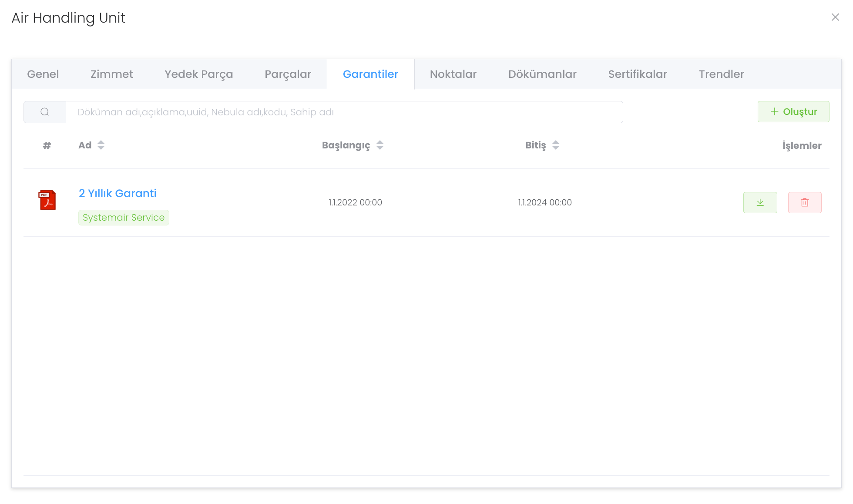Delete the 2 Yıllık Garanti warranty

[x=804, y=202]
